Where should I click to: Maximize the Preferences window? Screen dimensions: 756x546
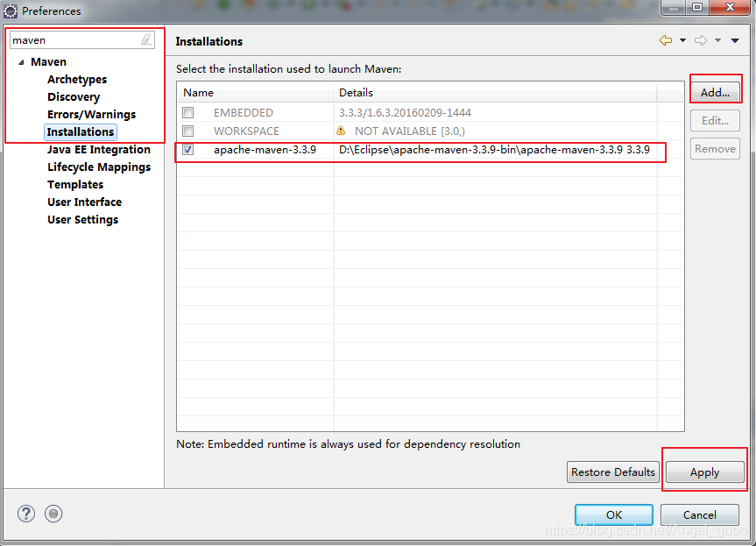[x=697, y=7]
